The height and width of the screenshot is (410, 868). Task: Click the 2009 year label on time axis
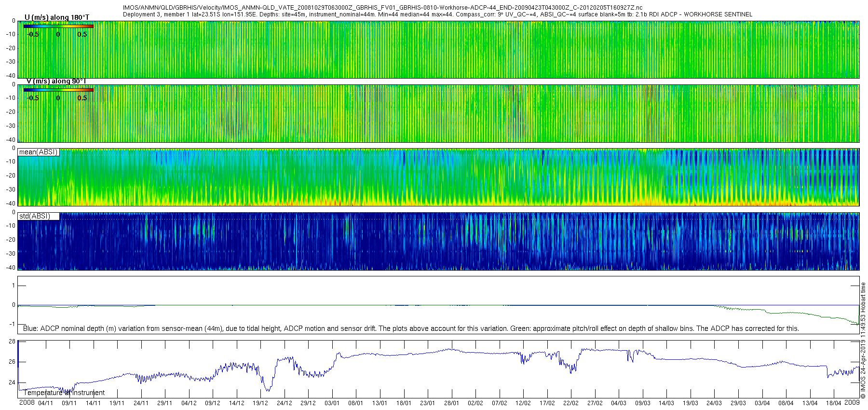(x=852, y=403)
